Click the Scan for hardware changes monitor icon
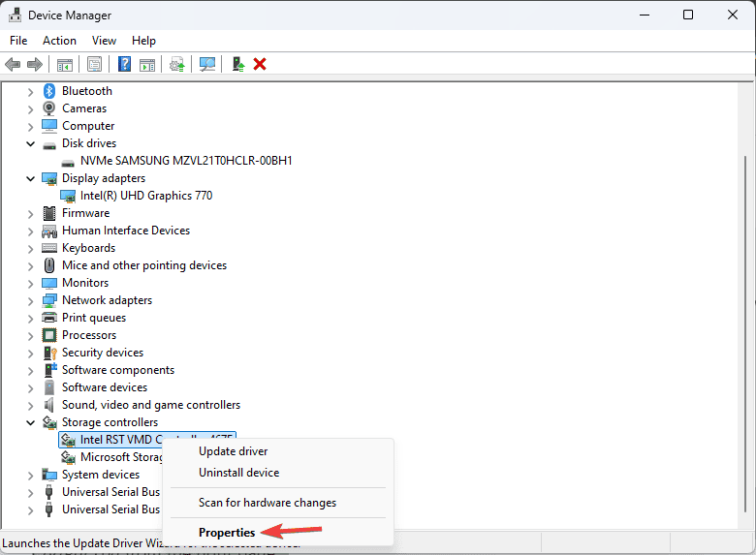Screen dimensions: 756x555 [x=207, y=64]
